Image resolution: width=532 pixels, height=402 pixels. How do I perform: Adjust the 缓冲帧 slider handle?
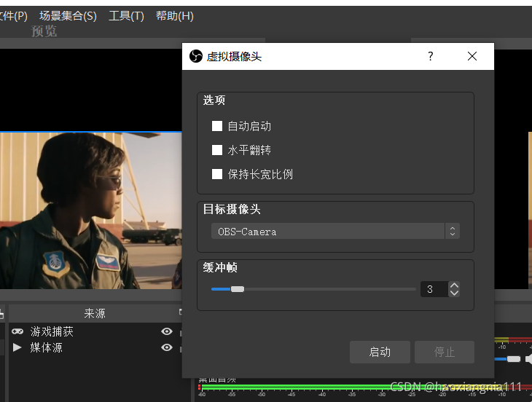238,289
